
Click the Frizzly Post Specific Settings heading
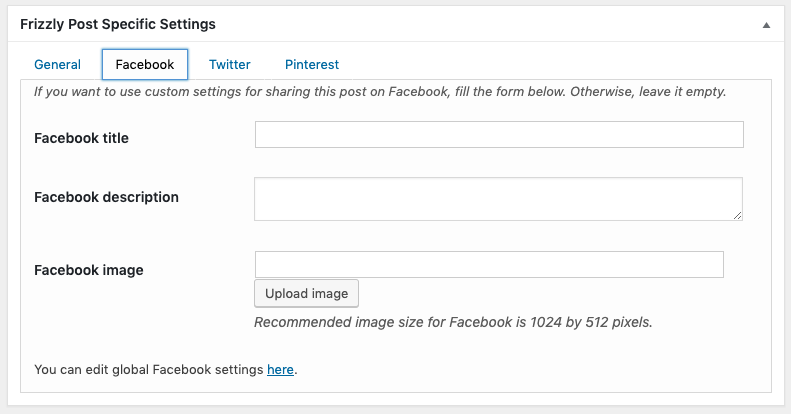click(118, 24)
